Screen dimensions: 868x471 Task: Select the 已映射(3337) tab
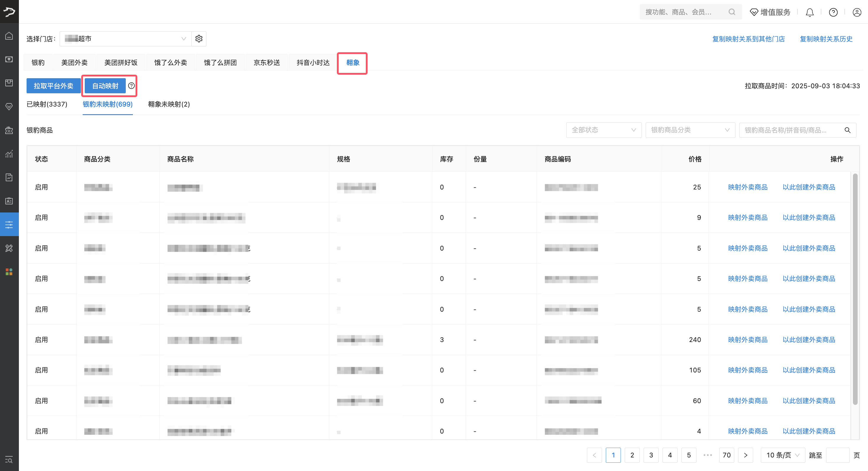pyautogui.click(x=47, y=104)
